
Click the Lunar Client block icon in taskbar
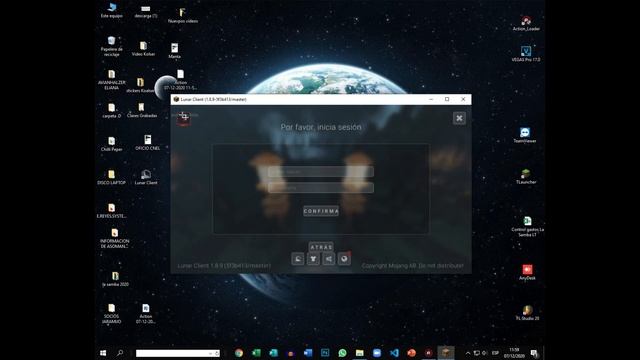[446, 352]
